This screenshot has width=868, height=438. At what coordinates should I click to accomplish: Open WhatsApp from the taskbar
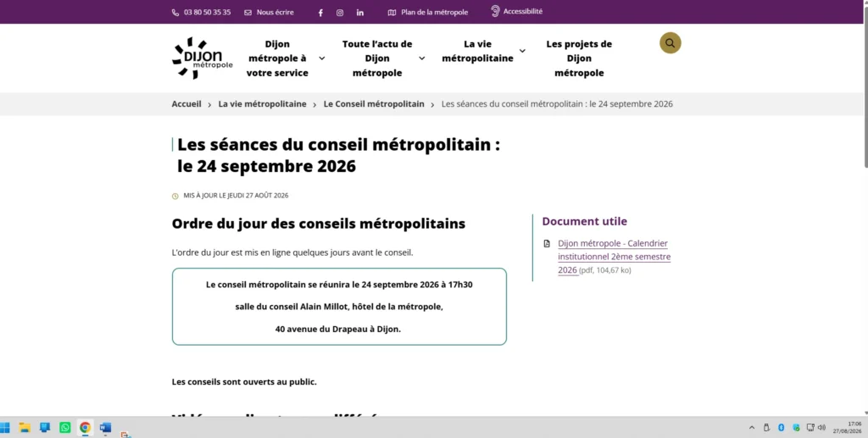click(x=65, y=428)
